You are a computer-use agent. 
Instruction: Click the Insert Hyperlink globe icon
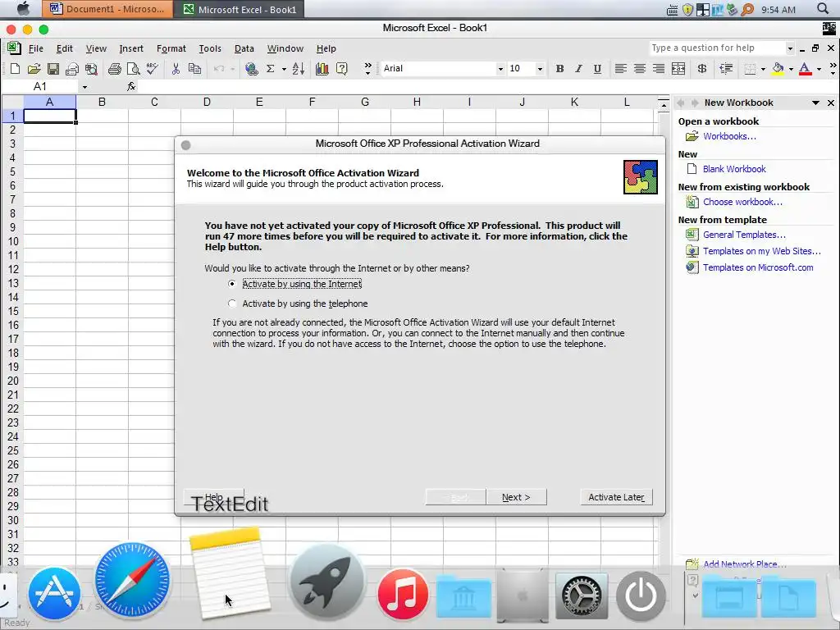pos(251,69)
